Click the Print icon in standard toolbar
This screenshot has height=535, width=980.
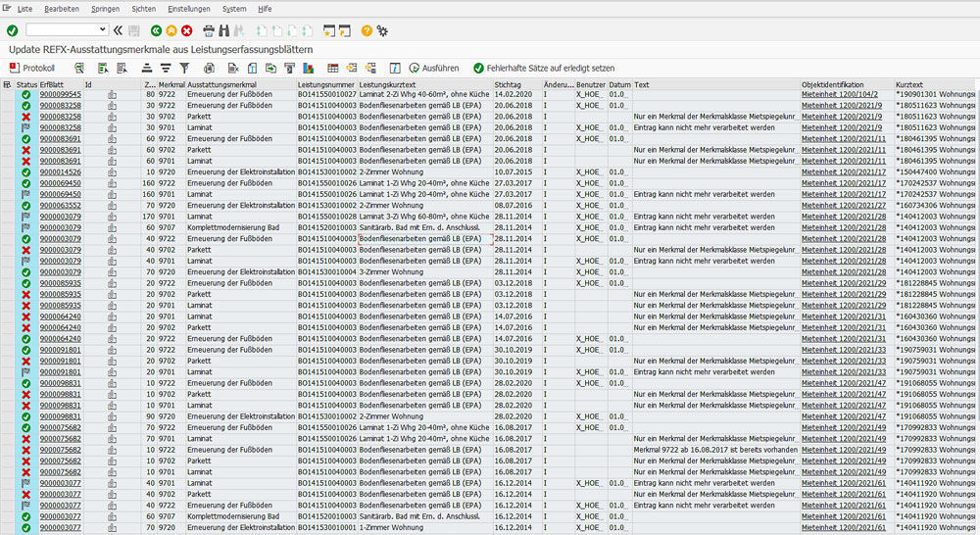[x=210, y=31]
